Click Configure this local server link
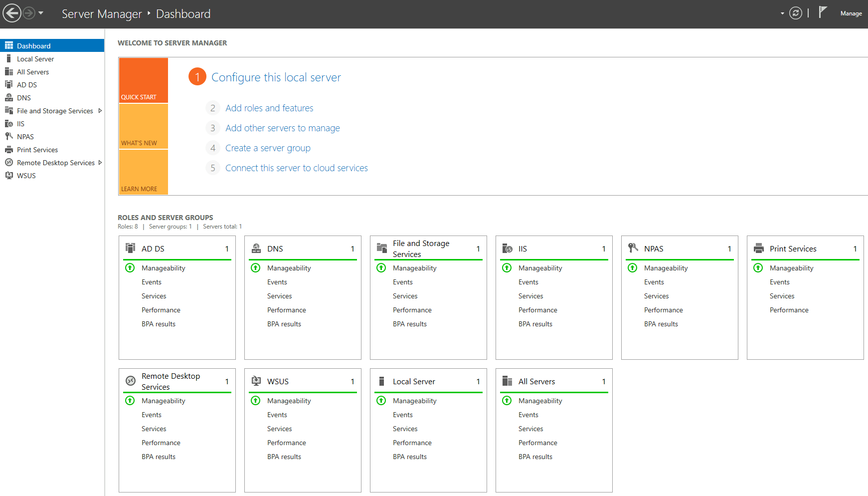Screen dimensions: 868x496 [276, 77]
